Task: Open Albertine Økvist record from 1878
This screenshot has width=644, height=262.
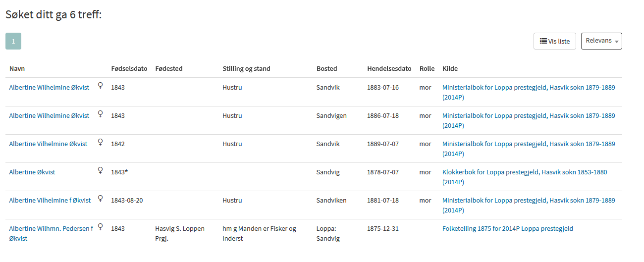Action: [32, 172]
